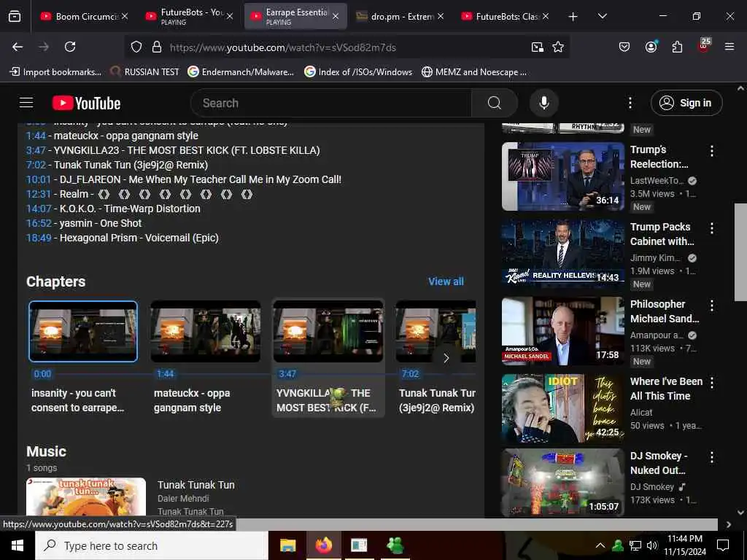Open options for DJ Smokey Nuked Out video
This screenshot has width=747, height=560.
tap(712, 457)
